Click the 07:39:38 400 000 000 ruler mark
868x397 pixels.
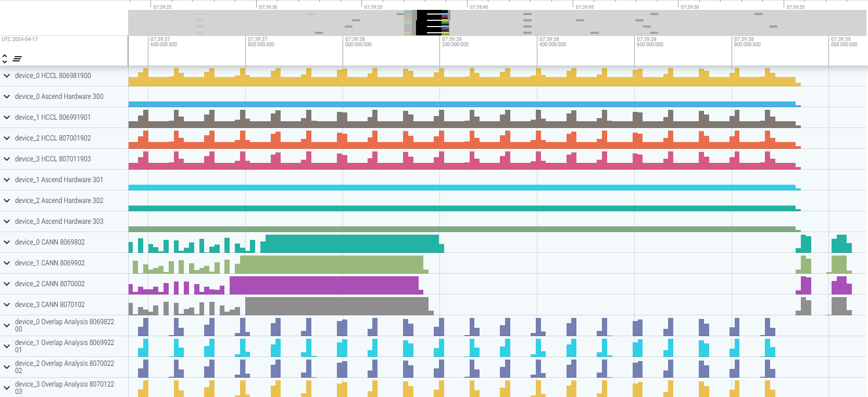pos(552,42)
